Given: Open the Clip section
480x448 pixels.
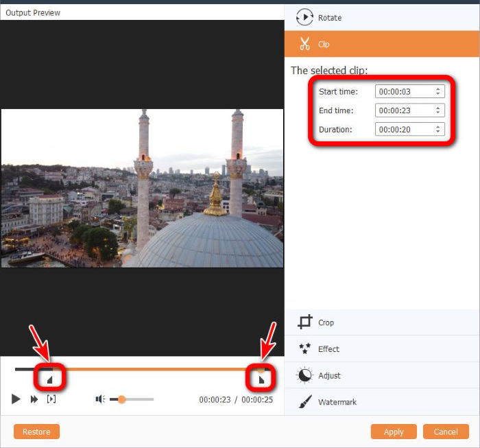Looking at the screenshot, I should [x=382, y=44].
